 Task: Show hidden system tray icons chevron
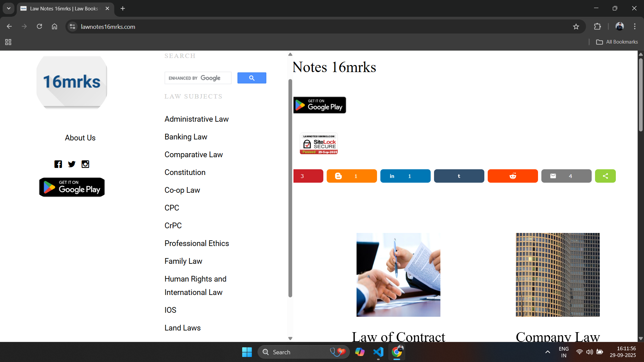547,352
